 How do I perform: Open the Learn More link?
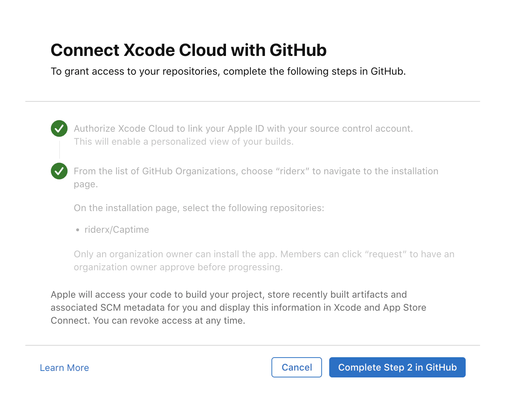pos(64,367)
